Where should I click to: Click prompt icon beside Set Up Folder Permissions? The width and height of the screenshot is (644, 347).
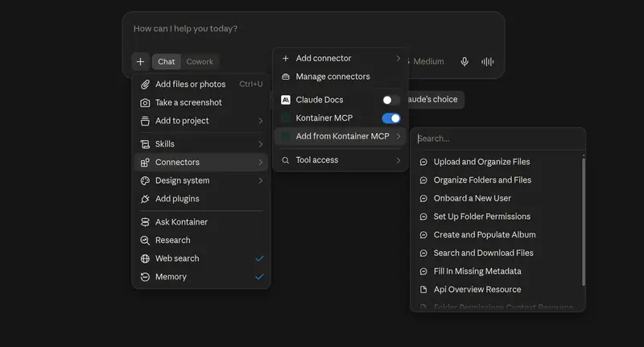[423, 217]
